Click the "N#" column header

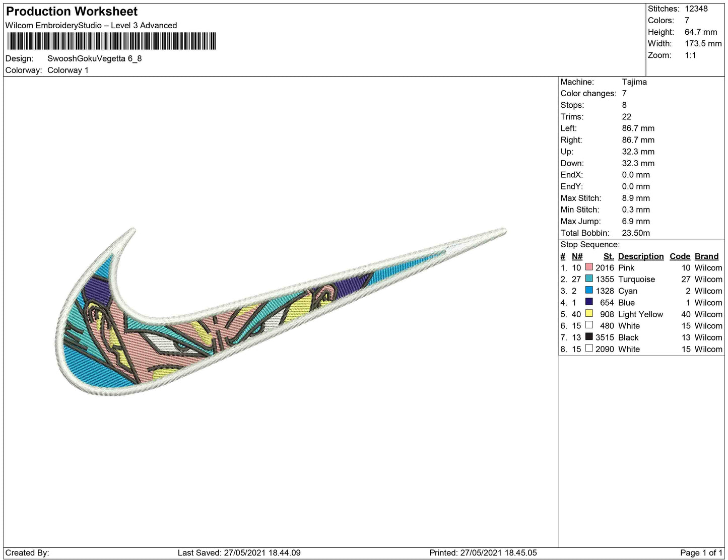[x=577, y=256]
